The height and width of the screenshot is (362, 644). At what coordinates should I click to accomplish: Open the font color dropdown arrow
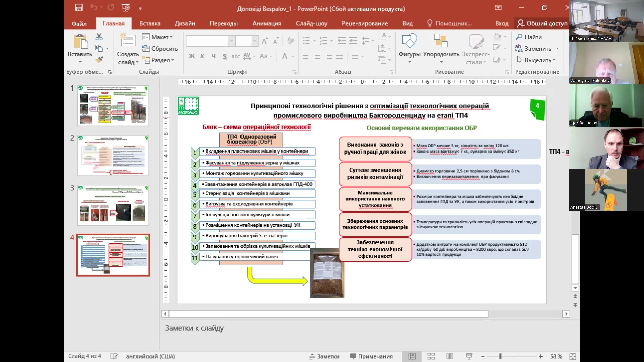click(293, 56)
